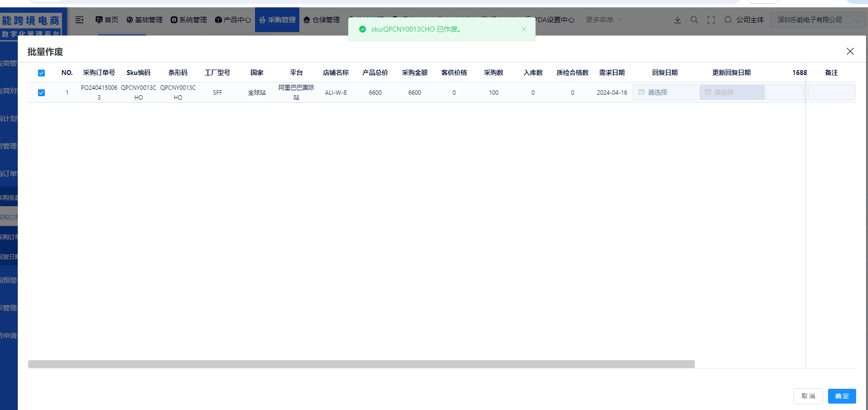Click the 公司主体 label in top bar
Image resolution: width=868 pixels, height=410 pixels.
pos(750,20)
